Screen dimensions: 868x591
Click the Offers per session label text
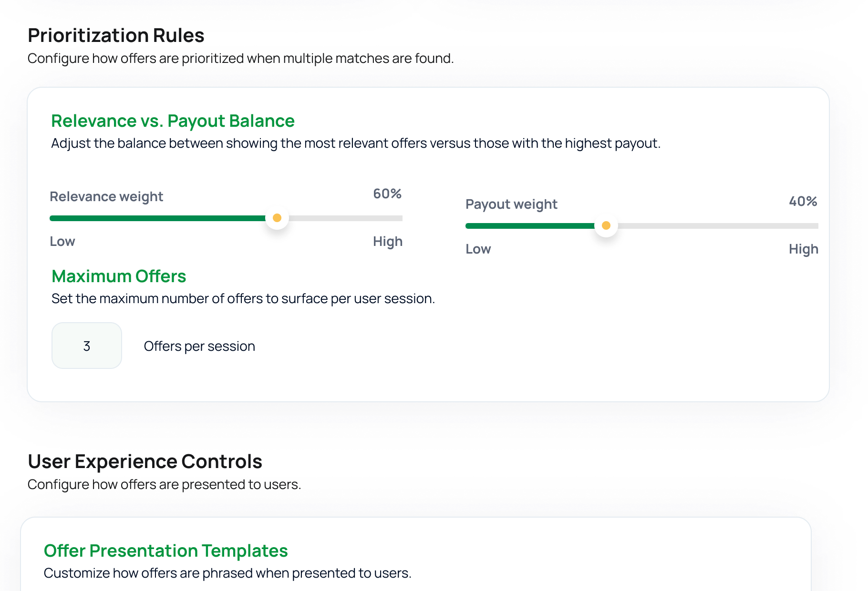[199, 346]
